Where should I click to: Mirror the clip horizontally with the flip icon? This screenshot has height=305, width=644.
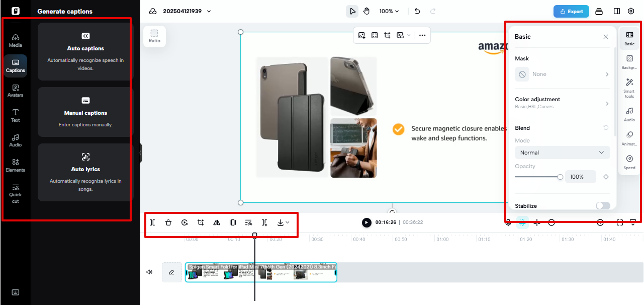point(217,222)
